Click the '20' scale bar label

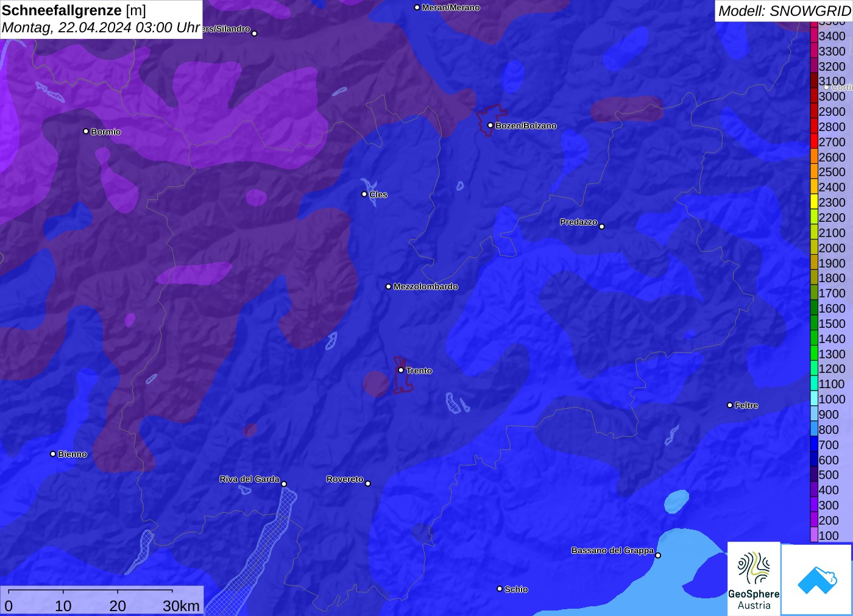[118, 606]
